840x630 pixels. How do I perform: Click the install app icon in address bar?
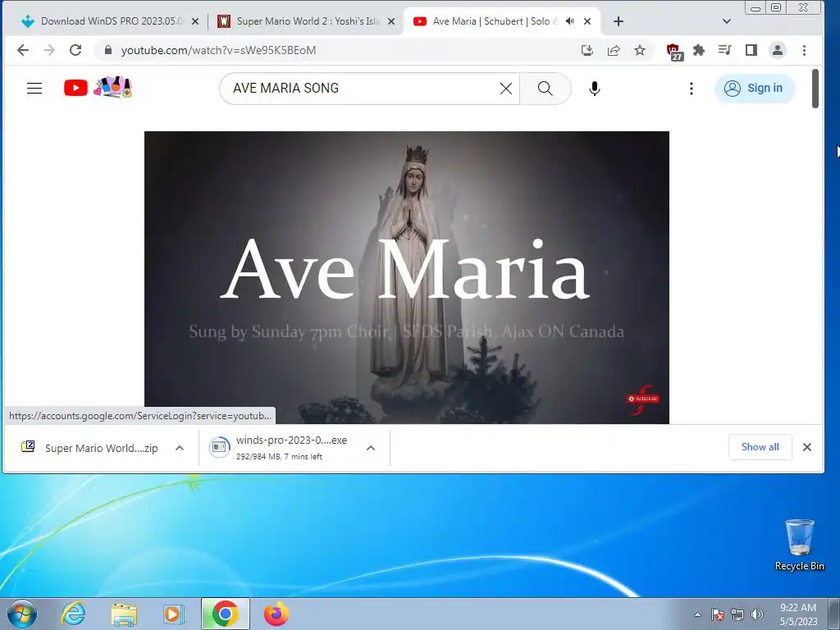587,50
